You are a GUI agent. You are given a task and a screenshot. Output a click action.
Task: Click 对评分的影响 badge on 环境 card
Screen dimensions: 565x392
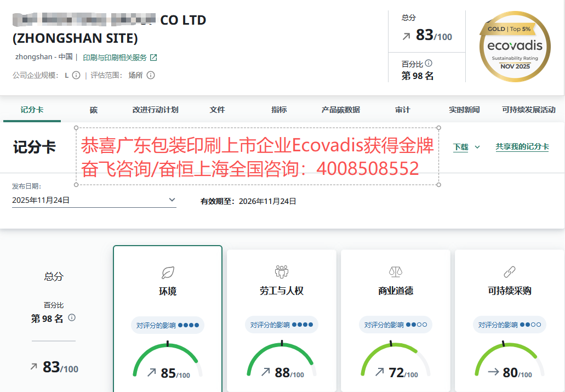coord(168,325)
